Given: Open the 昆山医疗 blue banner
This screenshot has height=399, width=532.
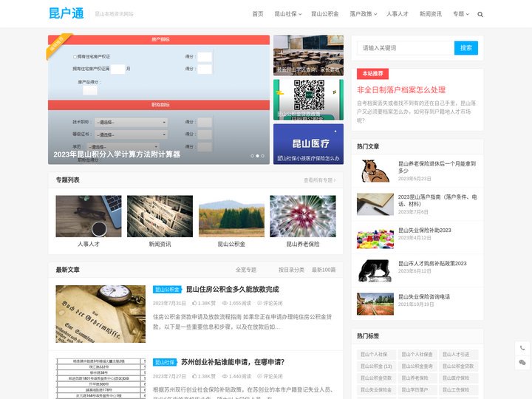Looking at the screenshot, I should click(x=308, y=144).
